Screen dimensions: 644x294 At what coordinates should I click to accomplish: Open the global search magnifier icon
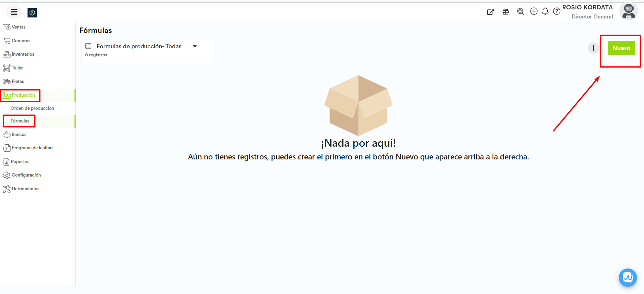pos(521,12)
